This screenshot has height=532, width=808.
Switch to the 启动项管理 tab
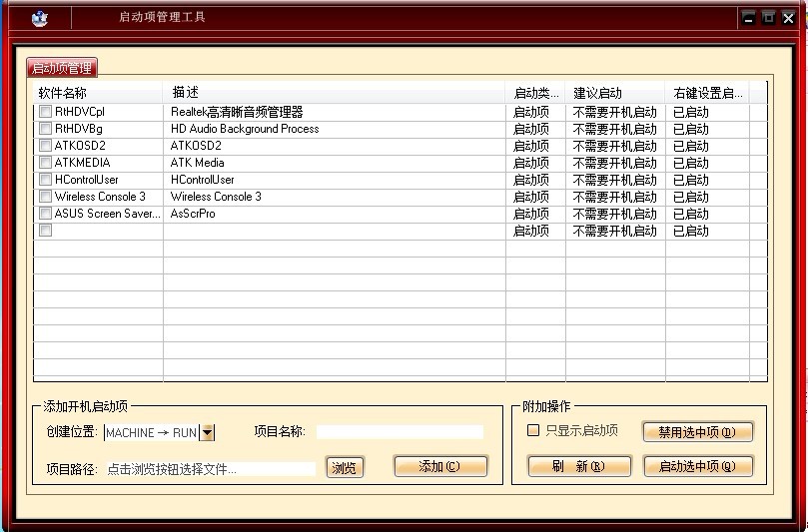[x=62, y=68]
